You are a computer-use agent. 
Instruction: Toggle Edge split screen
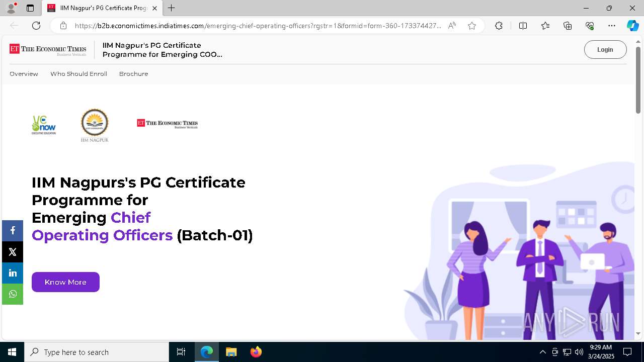[x=523, y=26]
